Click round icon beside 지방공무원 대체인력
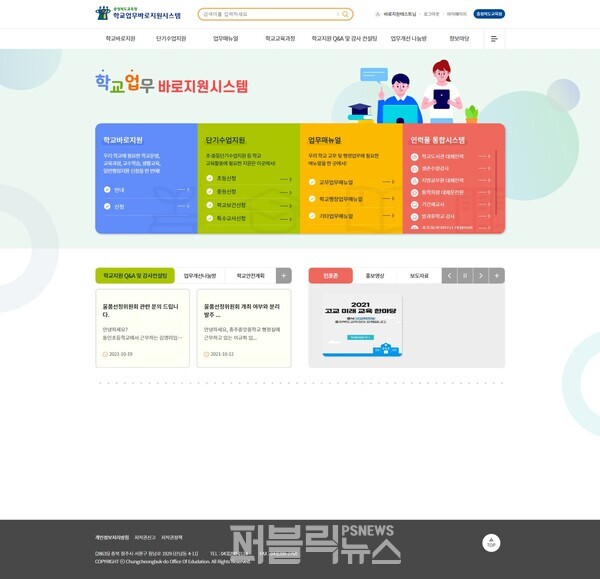 click(x=414, y=181)
